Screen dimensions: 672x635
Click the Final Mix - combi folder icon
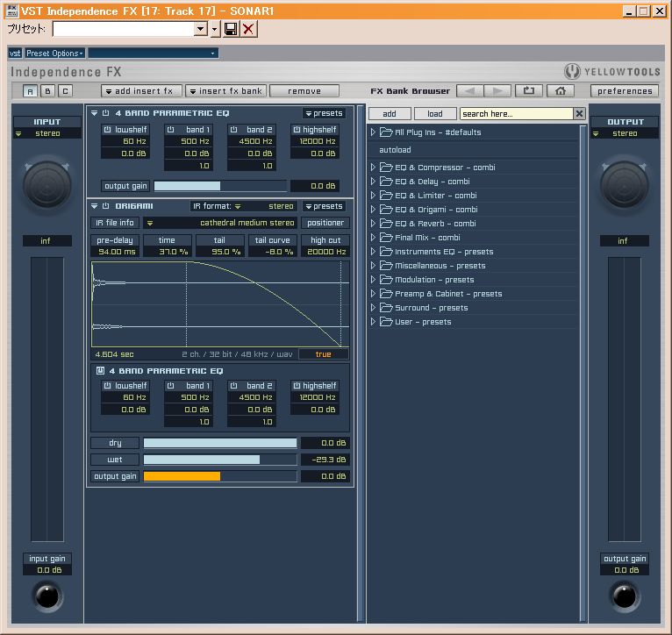click(386, 238)
